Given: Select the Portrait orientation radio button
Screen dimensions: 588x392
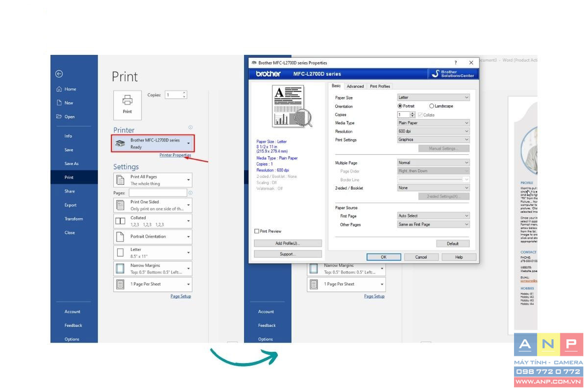Looking at the screenshot, I should pyautogui.click(x=406, y=106).
